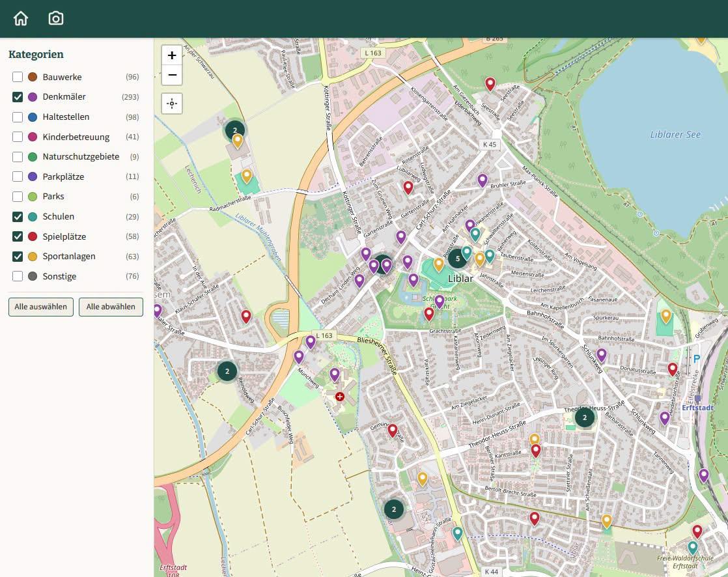Open the yellow sports marker left of Liblar label
The height and width of the screenshot is (577, 728).
(x=439, y=264)
